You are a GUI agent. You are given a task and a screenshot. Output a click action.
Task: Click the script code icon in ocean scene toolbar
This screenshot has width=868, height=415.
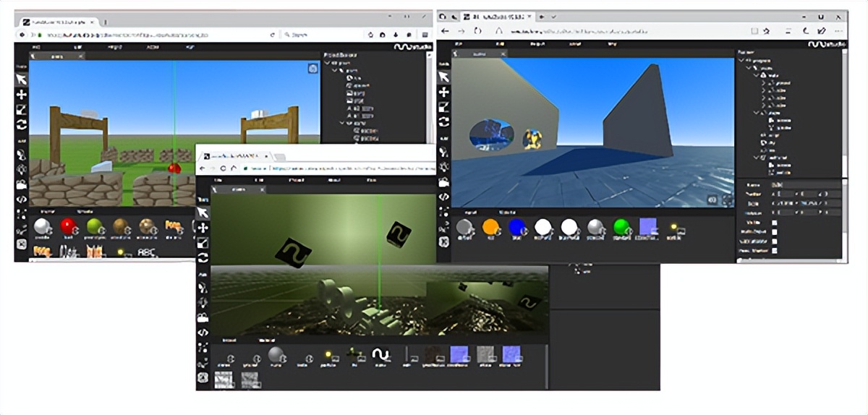click(443, 197)
